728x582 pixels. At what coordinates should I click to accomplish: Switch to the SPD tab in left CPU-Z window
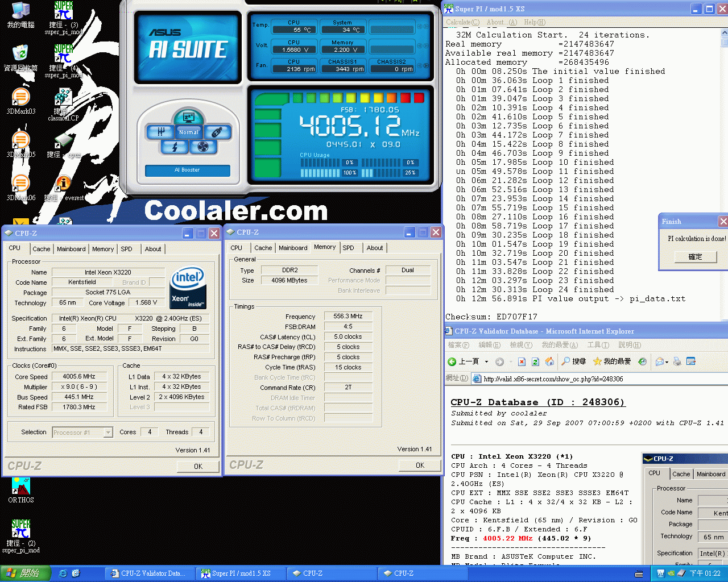coord(126,249)
